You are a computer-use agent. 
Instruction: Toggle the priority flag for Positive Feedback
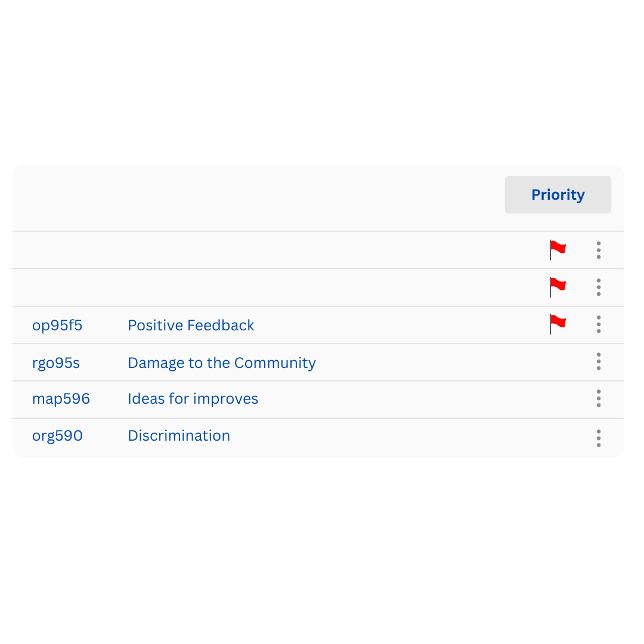tap(558, 324)
